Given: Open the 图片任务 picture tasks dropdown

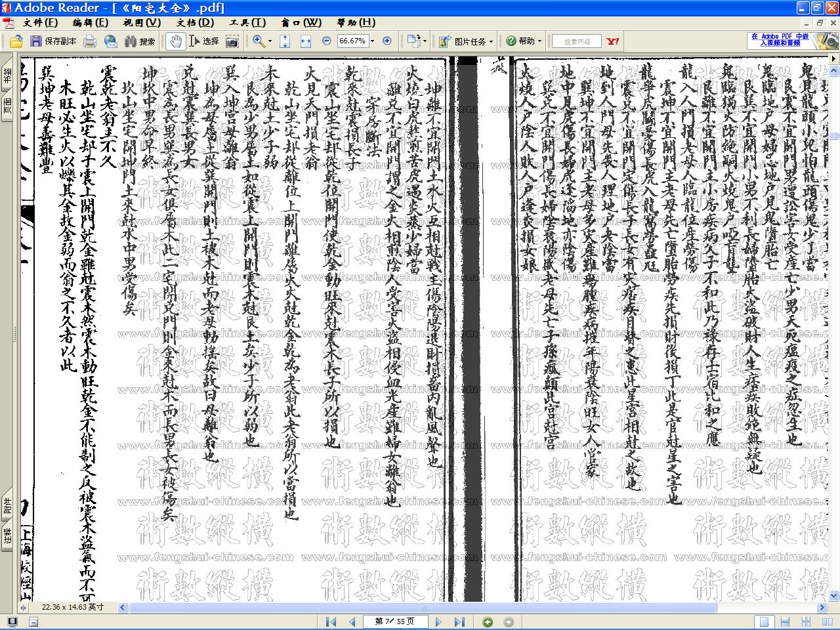Looking at the screenshot, I should [466, 41].
